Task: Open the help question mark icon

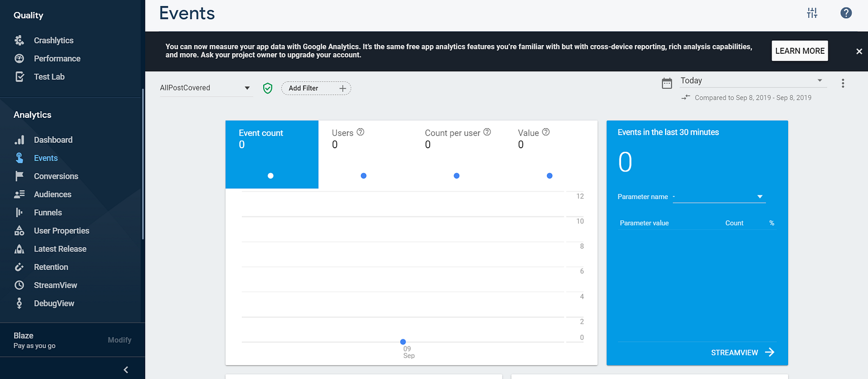Action: [846, 13]
